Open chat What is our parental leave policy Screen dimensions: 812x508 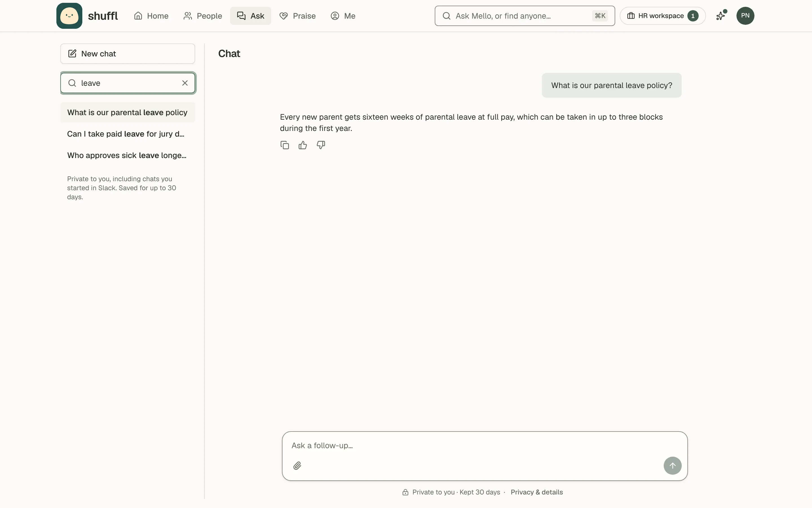pyautogui.click(x=127, y=113)
